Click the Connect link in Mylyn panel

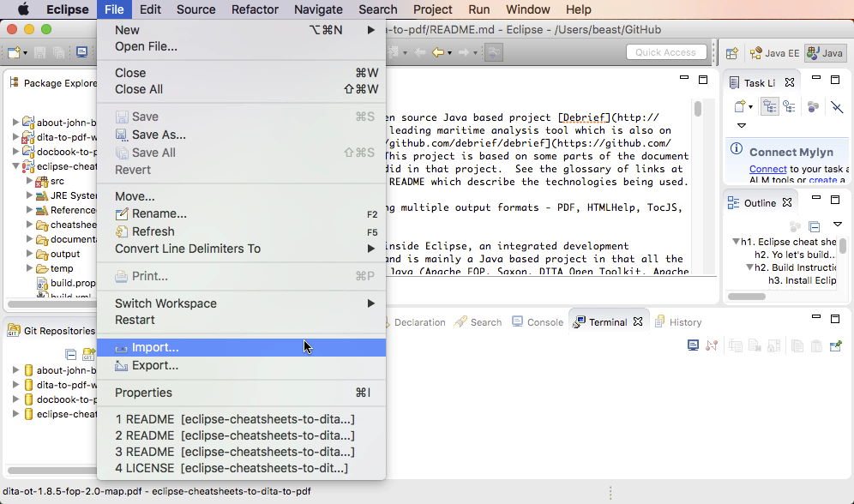(x=768, y=169)
